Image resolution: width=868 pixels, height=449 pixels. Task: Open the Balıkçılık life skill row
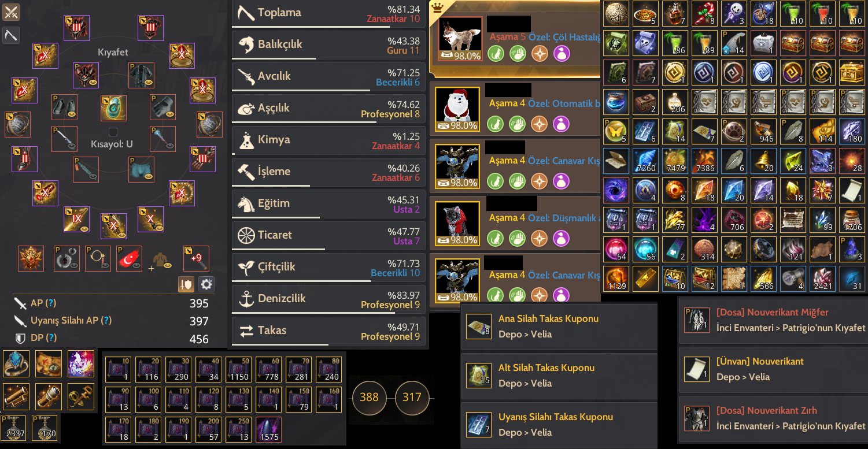328,44
